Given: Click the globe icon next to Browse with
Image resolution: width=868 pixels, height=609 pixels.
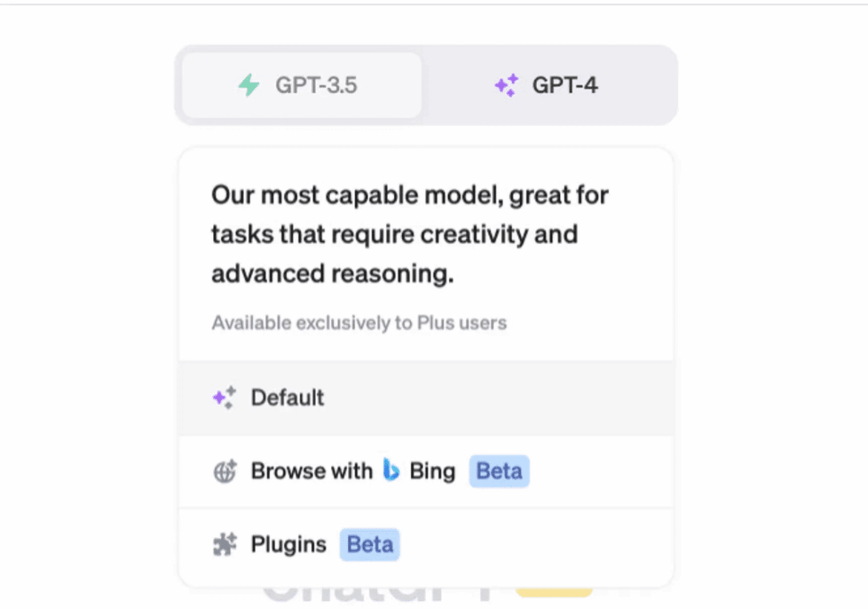Looking at the screenshot, I should 223,470.
